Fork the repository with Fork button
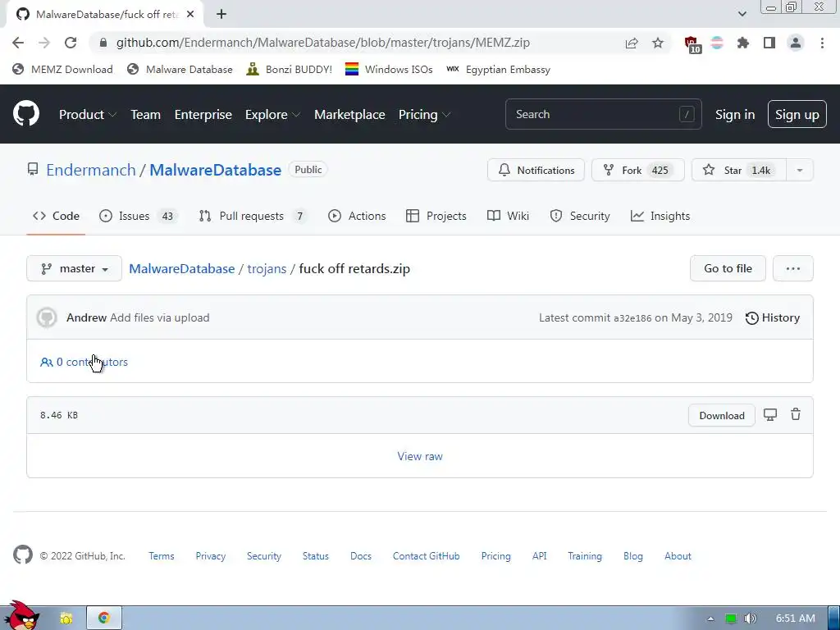Image resolution: width=840 pixels, height=630 pixels. [637, 171]
